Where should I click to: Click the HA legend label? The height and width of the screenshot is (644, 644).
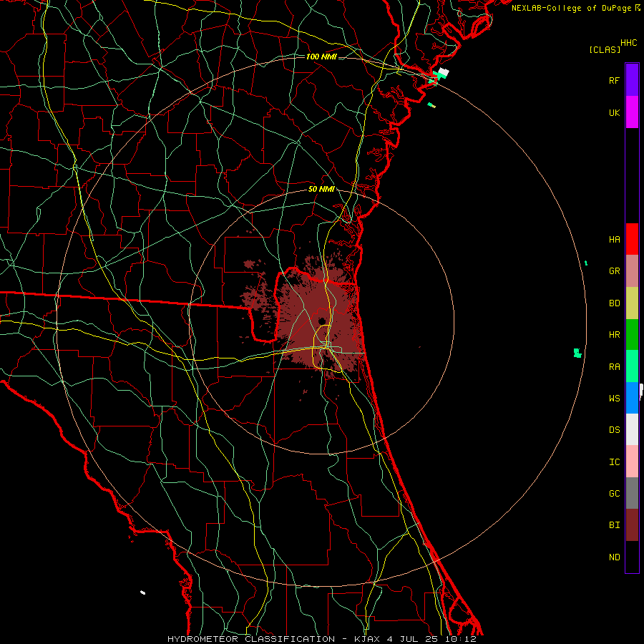[x=614, y=240]
